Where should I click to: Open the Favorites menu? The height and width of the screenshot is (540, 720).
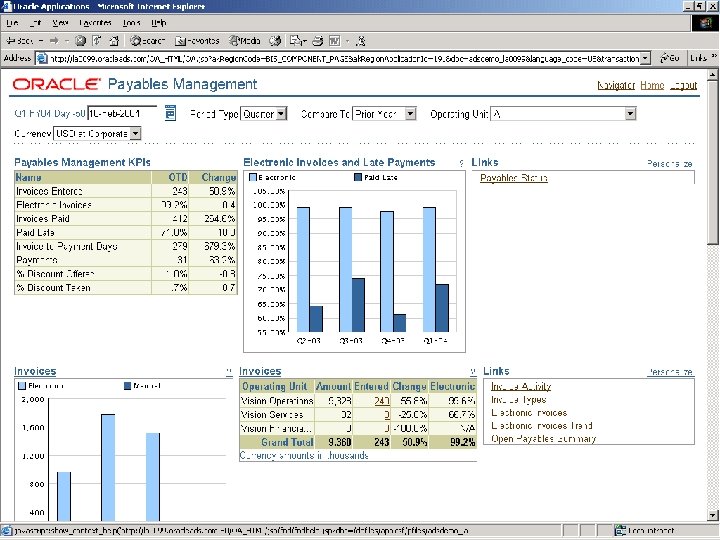tap(96, 22)
